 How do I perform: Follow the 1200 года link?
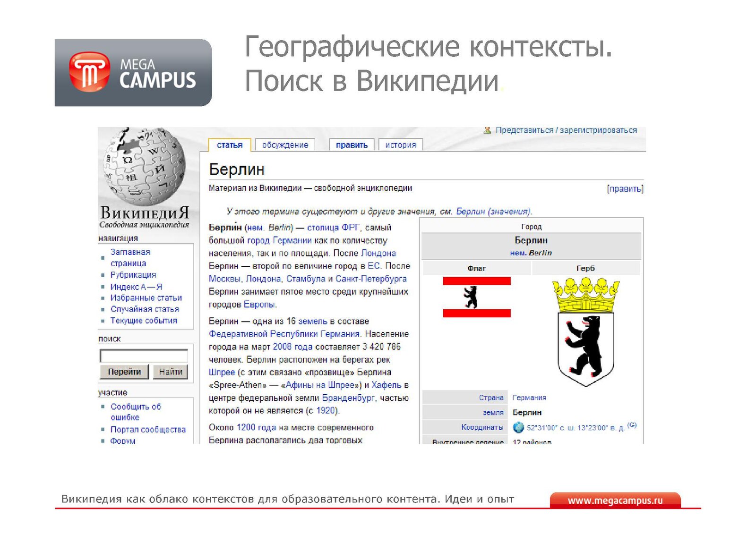tap(256, 427)
